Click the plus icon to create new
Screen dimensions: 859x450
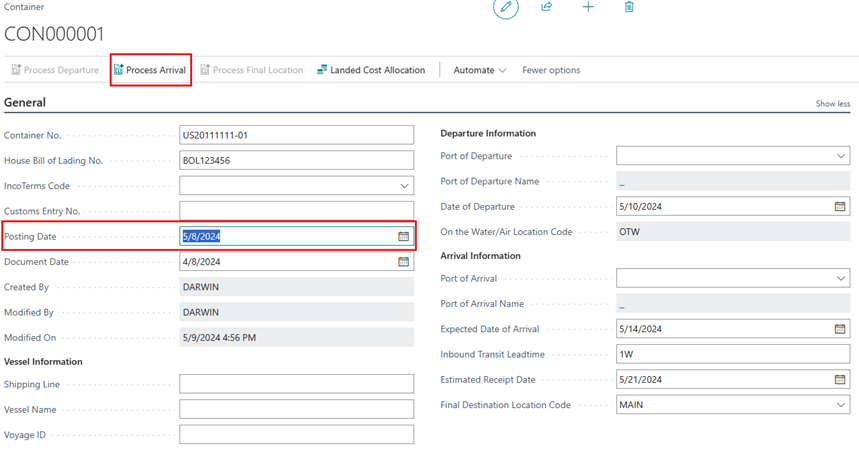tap(588, 7)
